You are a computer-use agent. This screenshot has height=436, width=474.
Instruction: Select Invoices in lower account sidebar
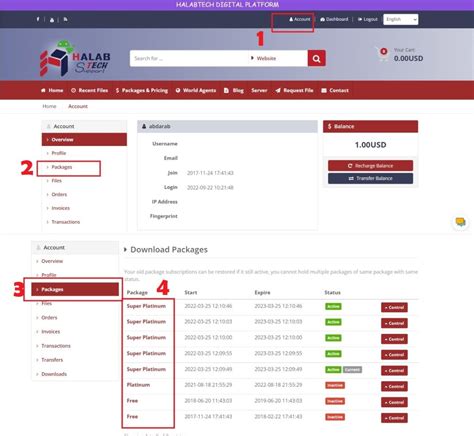[x=51, y=332]
